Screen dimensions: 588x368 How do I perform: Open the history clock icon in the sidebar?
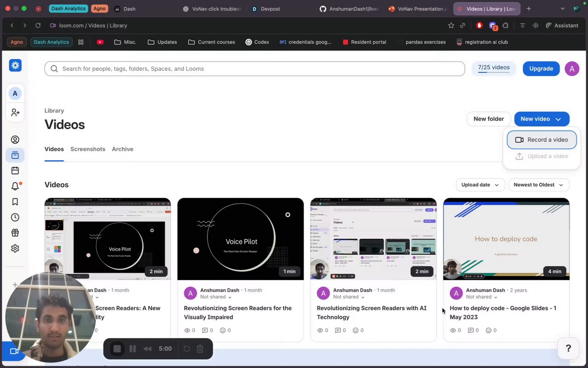pyautogui.click(x=15, y=217)
